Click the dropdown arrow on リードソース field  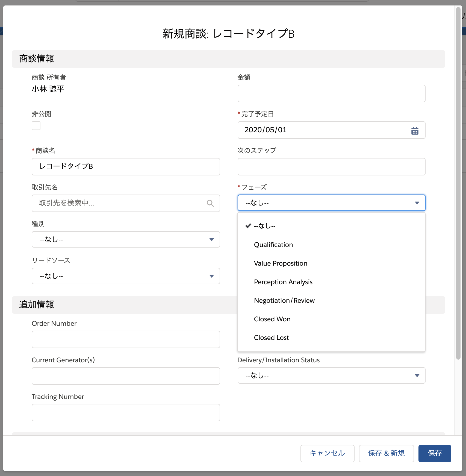211,276
